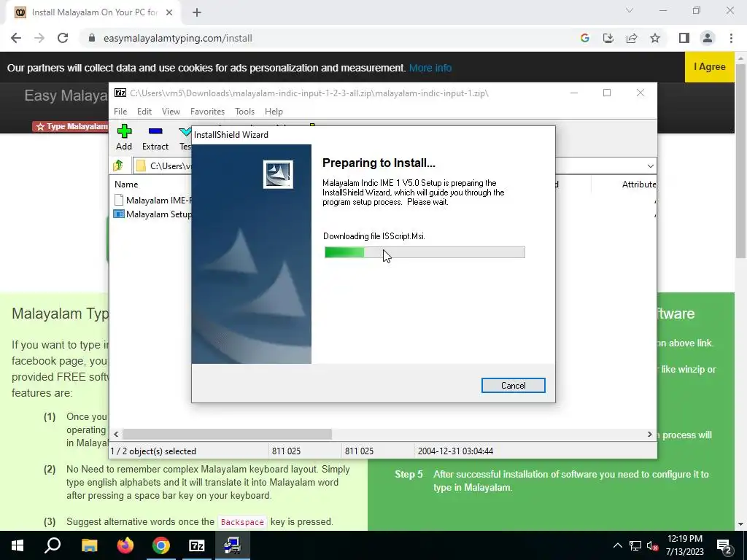Close the Install Malayalam tab

coord(169,12)
